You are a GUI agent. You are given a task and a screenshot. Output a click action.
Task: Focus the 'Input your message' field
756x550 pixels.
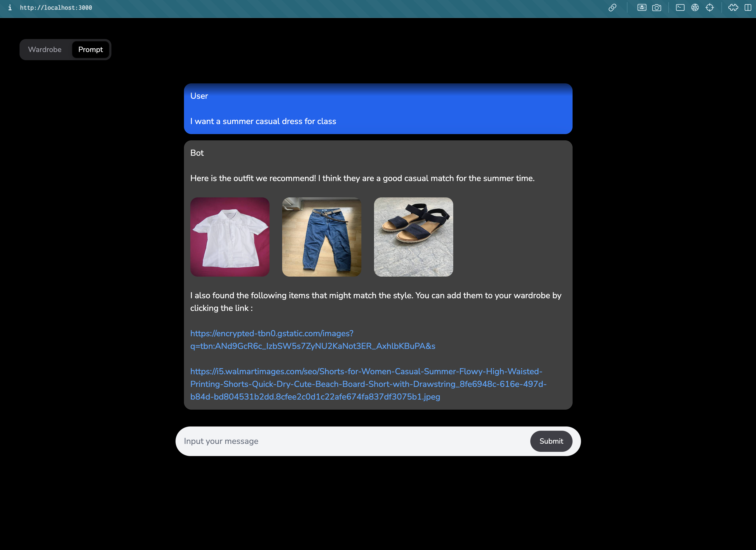coord(353,441)
